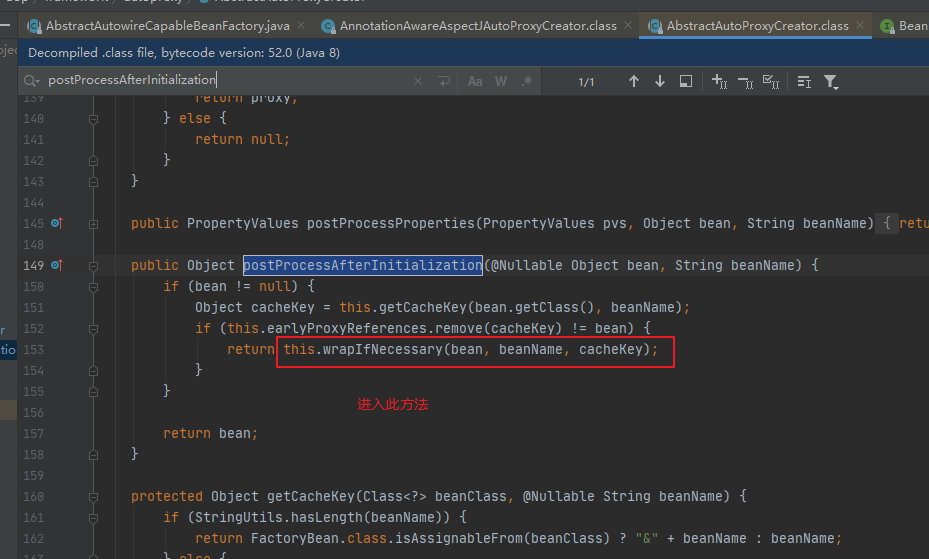The width and height of the screenshot is (929, 559).
Task: Click the 1/1 match counter
Action: 586,82
